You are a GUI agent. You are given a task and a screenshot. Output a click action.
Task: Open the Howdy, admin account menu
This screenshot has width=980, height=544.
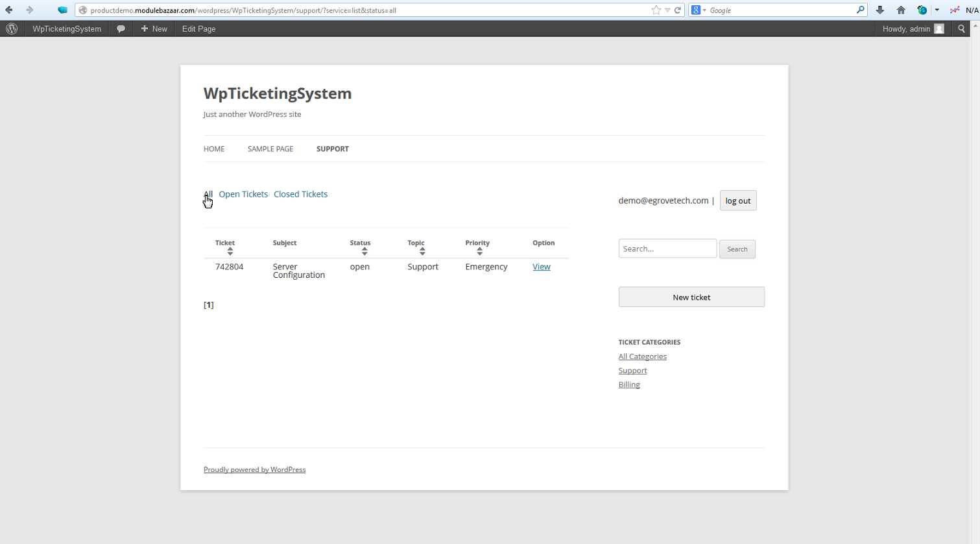[913, 29]
